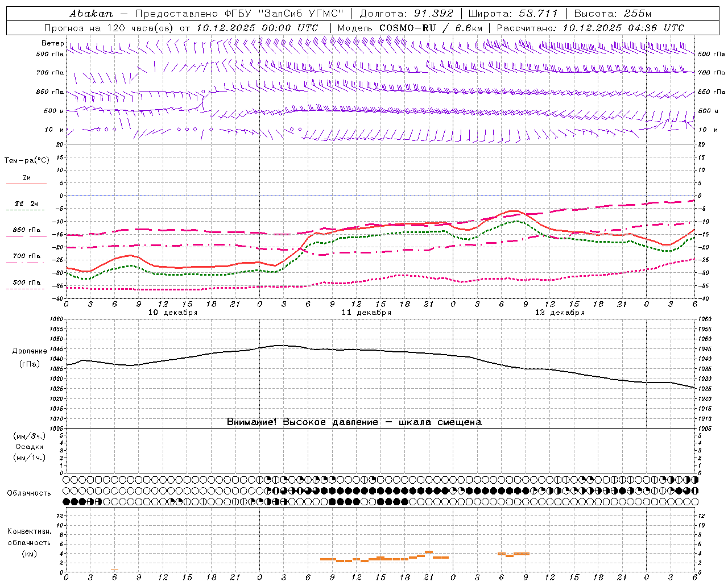Screen dimensions: 728x582
Task: Click the left '1005' pressure axis value
Action: pos(57,428)
